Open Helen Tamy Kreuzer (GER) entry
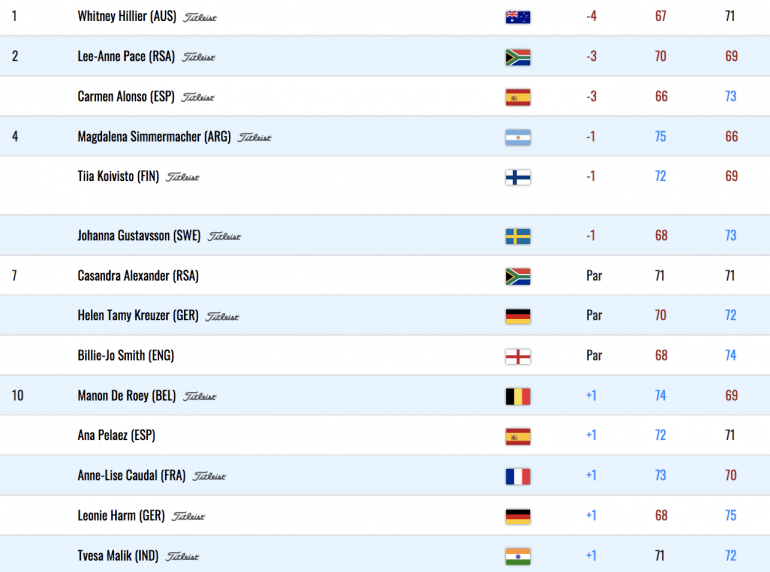 [x=138, y=315]
